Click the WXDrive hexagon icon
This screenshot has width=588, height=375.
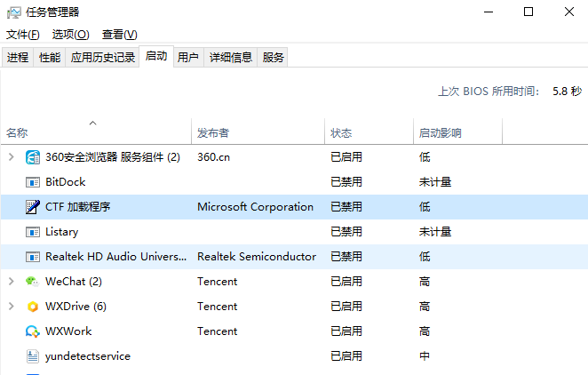point(33,307)
